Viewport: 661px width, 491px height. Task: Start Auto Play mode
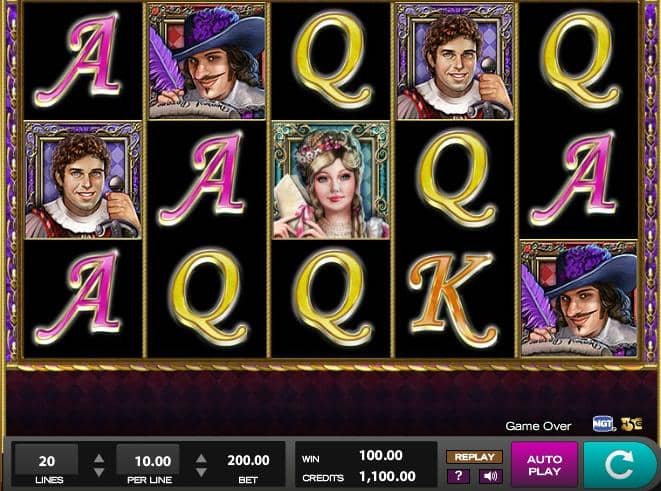[544, 465]
